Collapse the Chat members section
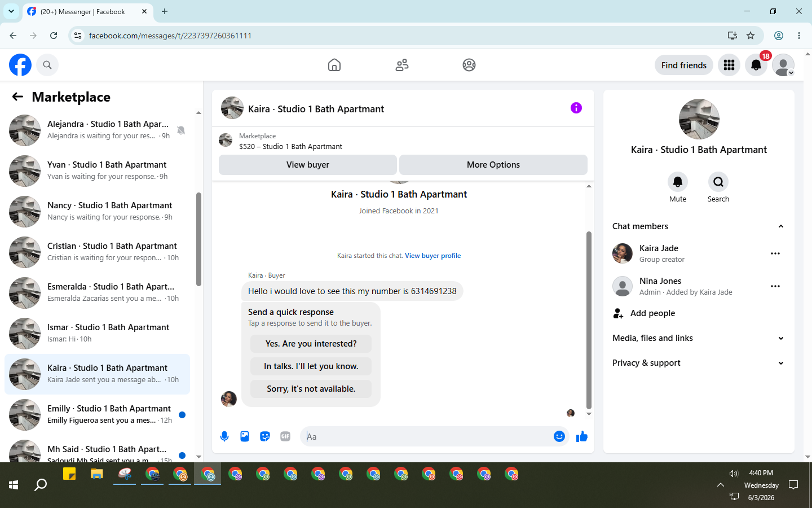Viewport: 812px width, 508px height. (x=781, y=226)
